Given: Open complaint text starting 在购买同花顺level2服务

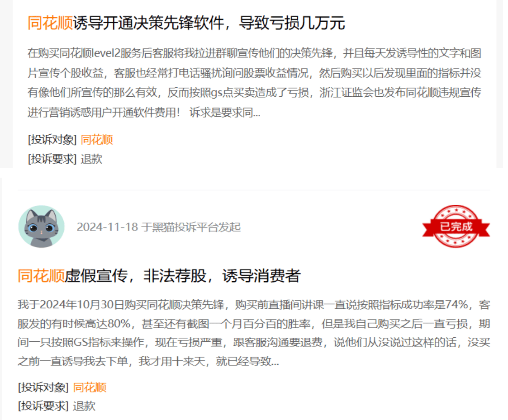Looking at the screenshot, I should 254,83.
